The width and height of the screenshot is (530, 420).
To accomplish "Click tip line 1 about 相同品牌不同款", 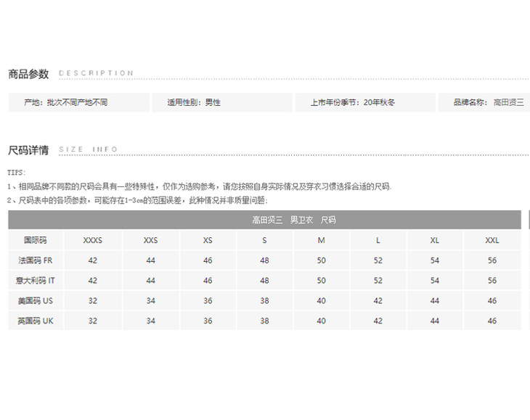I will [199, 186].
